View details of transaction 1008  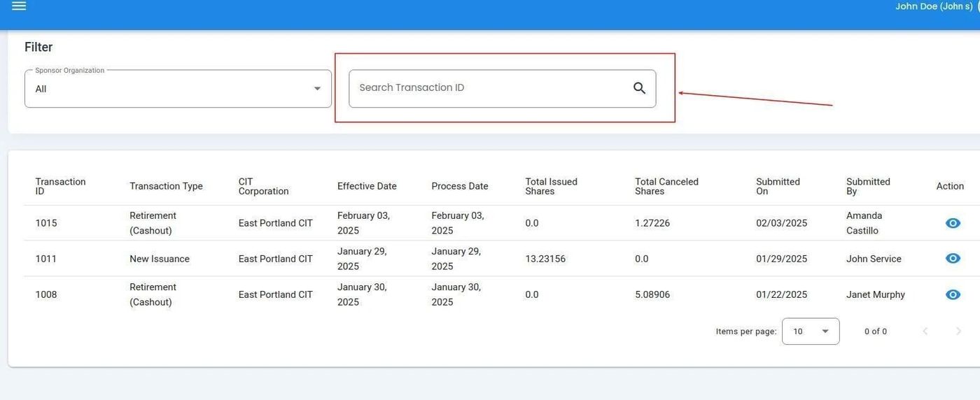click(952, 294)
